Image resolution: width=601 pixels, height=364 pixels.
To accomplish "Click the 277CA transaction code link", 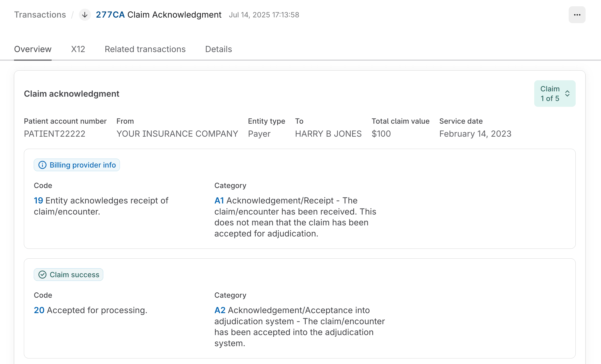I will 110,15.
